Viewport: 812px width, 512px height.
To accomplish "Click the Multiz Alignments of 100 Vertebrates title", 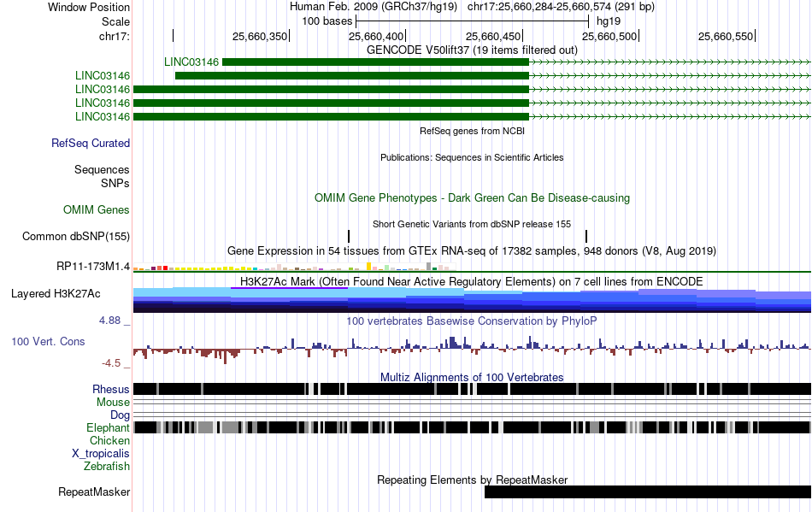I will click(x=472, y=377).
